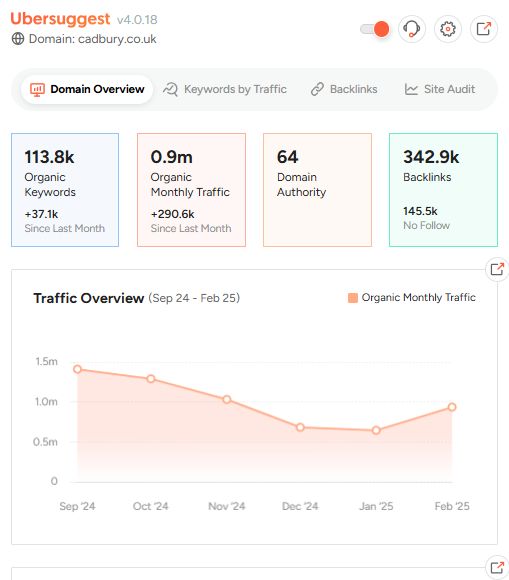Click the Oct '24 data point
509x580 pixels.
[151, 379]
